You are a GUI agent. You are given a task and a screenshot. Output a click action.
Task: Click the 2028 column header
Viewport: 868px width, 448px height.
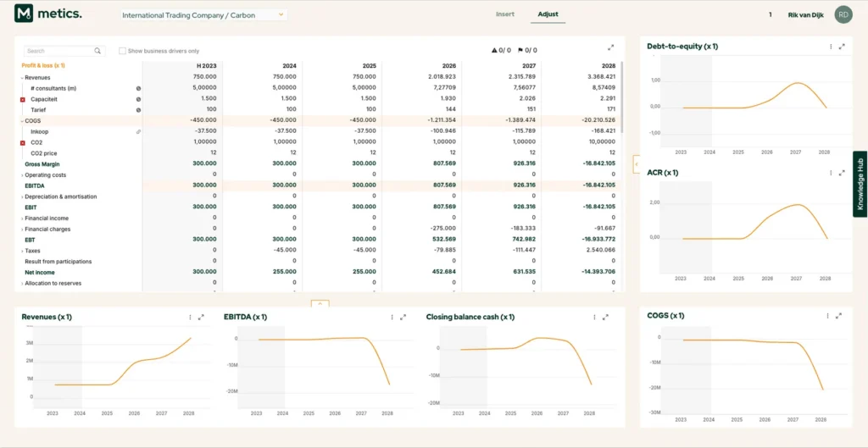(609, 66)
